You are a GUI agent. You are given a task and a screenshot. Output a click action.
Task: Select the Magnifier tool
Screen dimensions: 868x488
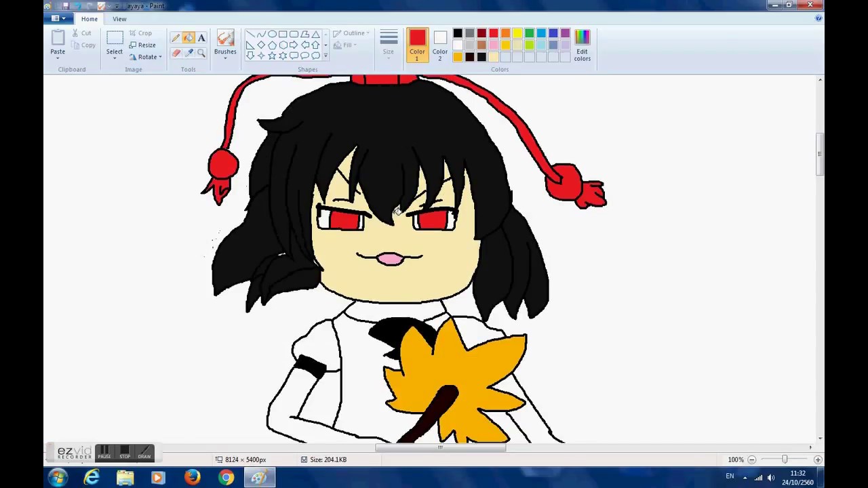click(x=201, y=53)
